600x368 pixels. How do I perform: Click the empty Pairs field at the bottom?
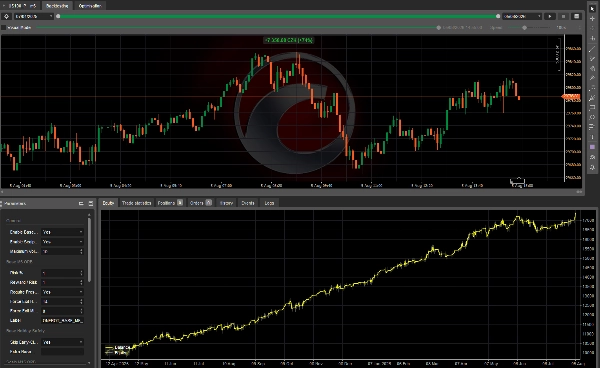click(62, 352)
